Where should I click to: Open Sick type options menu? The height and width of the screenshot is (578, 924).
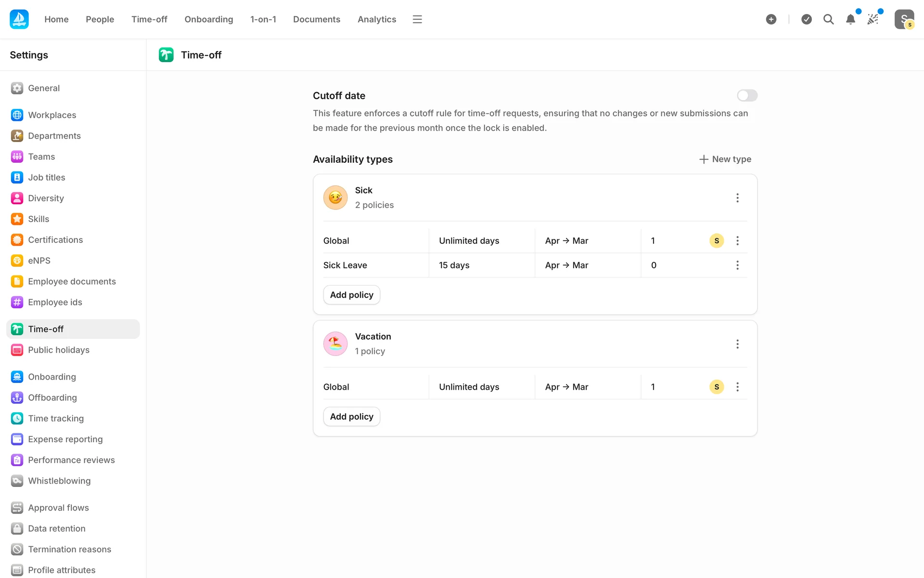(x=737, y=198)
